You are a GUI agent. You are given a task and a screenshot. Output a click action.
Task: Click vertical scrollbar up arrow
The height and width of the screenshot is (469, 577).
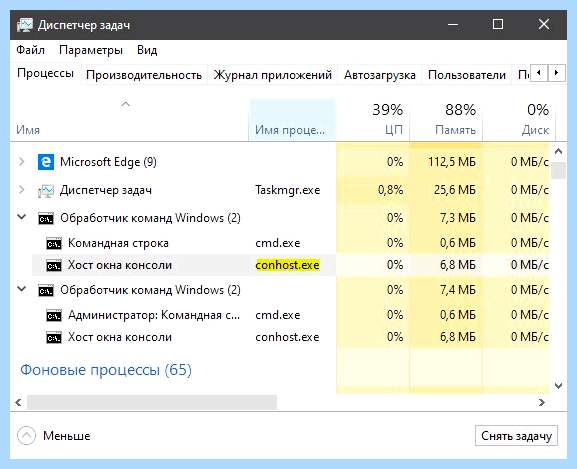(558, 151)
